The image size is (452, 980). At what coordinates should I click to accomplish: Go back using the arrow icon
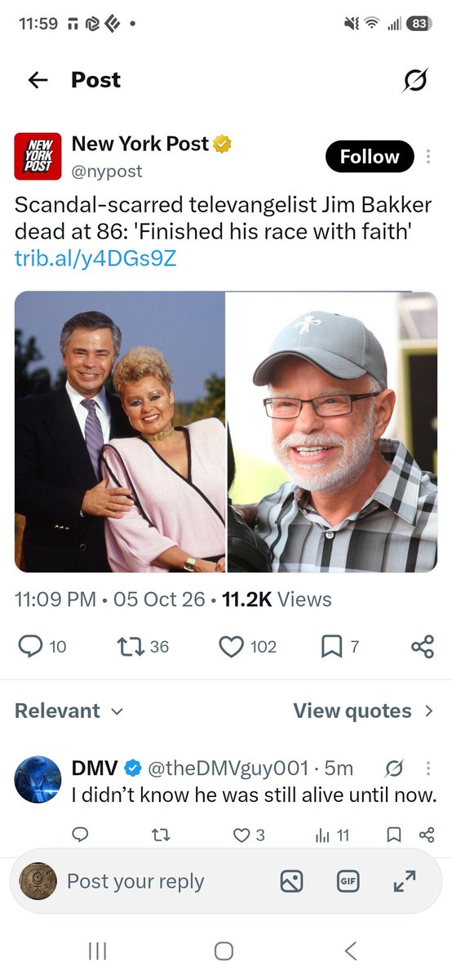38,80
